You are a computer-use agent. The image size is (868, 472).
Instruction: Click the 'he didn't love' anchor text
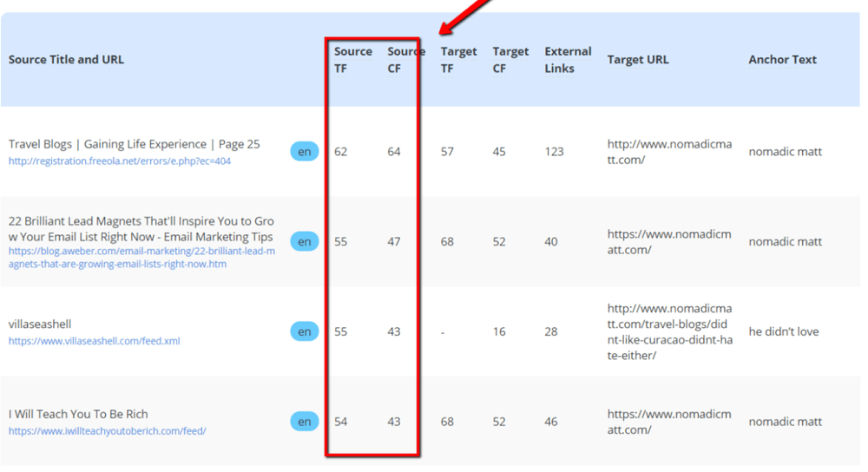pyautogui.click(x=783, y=332)
